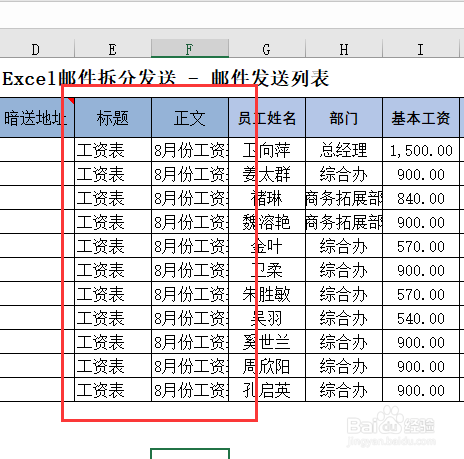The width and height of the screenshot is (464, 459).
Task: Select employee name cell 吴羽
Action: pos(267,318)
